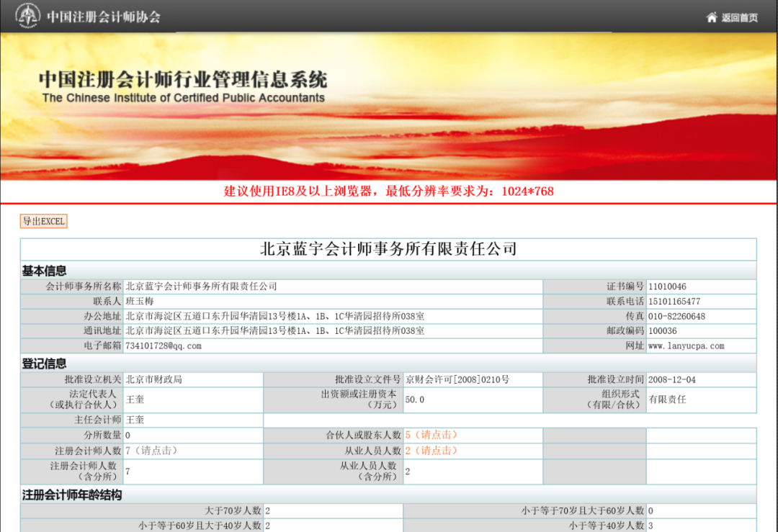Screen dimensions: 778x532
Task: Click the 办公地址 address value
Action: click(275, 316)
